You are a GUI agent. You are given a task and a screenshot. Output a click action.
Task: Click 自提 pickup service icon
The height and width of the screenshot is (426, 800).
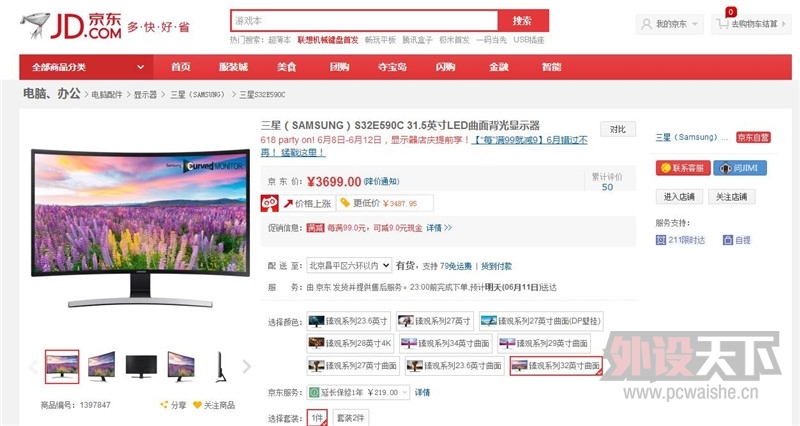point(728,240)
